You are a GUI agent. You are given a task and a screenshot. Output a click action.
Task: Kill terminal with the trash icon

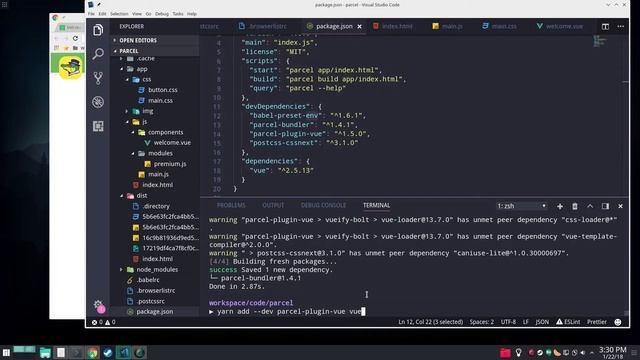(x=575, y=206)
